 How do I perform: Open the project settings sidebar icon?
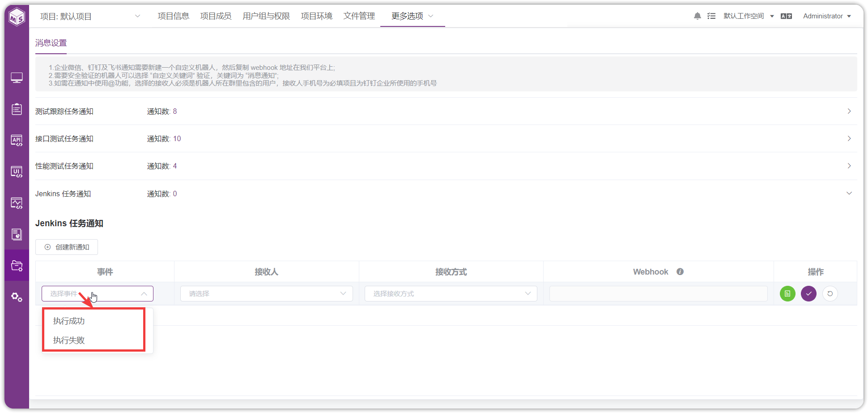coord(17,266)
